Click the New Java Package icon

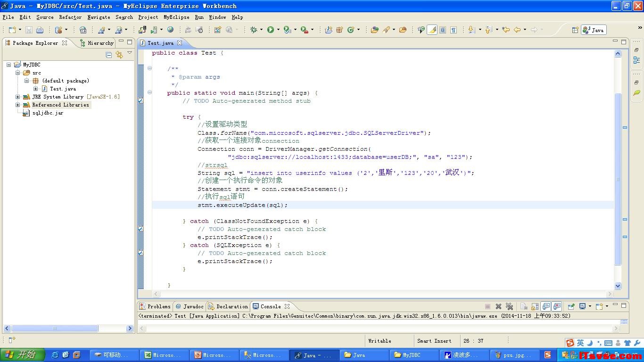coord(339,30)
